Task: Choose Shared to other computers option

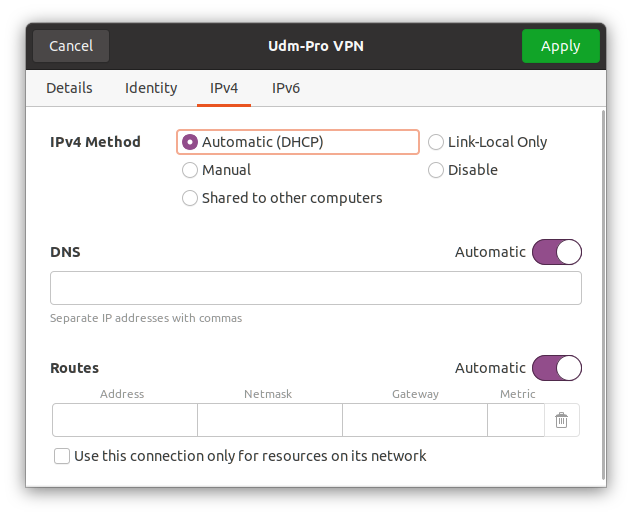Action: pos(190,198)
